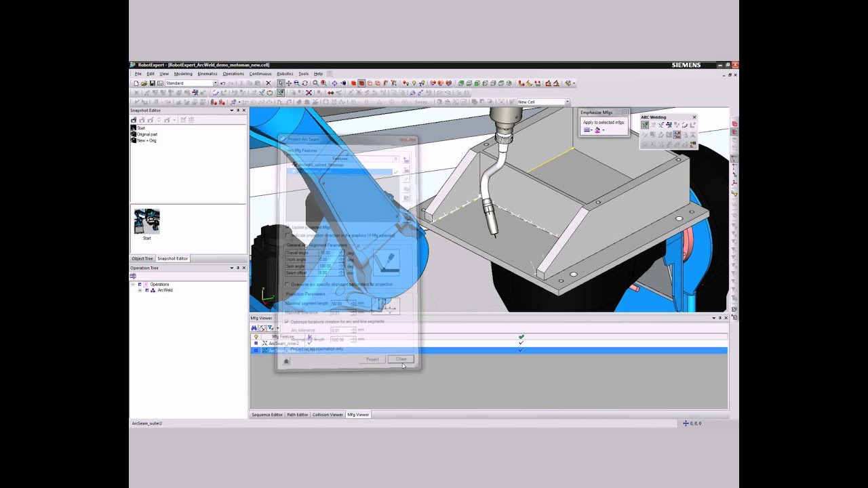Click the Save disk toolbar icon
Image resolution: width=868 pixels, height=488 pixels.
pos(152,83)
